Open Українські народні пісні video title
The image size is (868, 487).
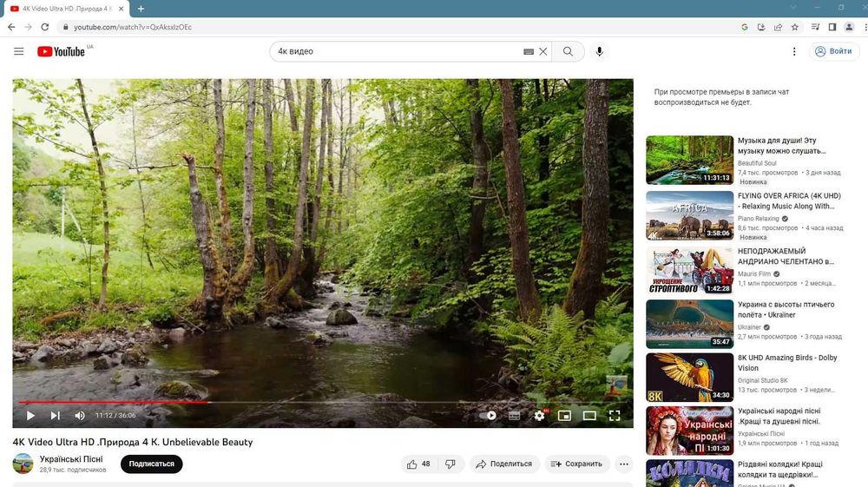(779, 416)
